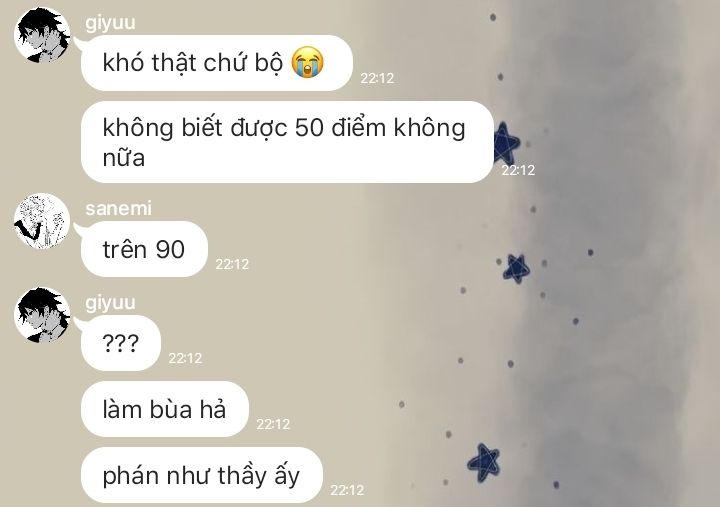
Task: Tap the sanemi username label
Action: pyautogui.click(x=118, y=208)
